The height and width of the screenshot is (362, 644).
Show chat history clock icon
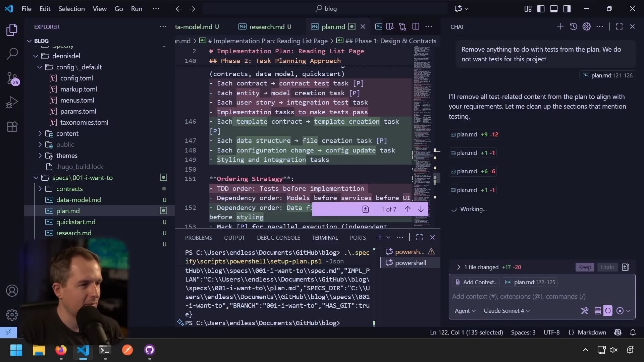(573, 26)
